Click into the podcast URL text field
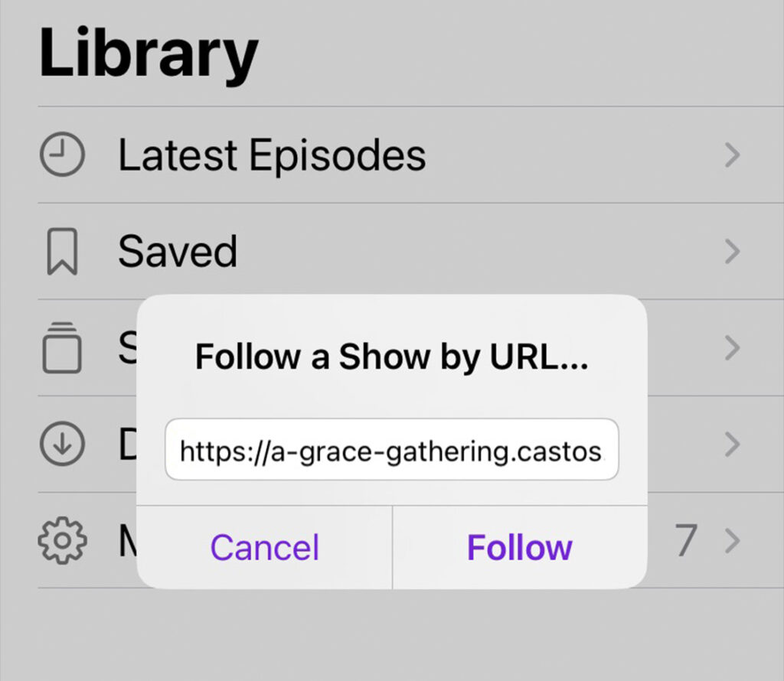The height and width of the screenshot is (681, 784). pos(391,449)
